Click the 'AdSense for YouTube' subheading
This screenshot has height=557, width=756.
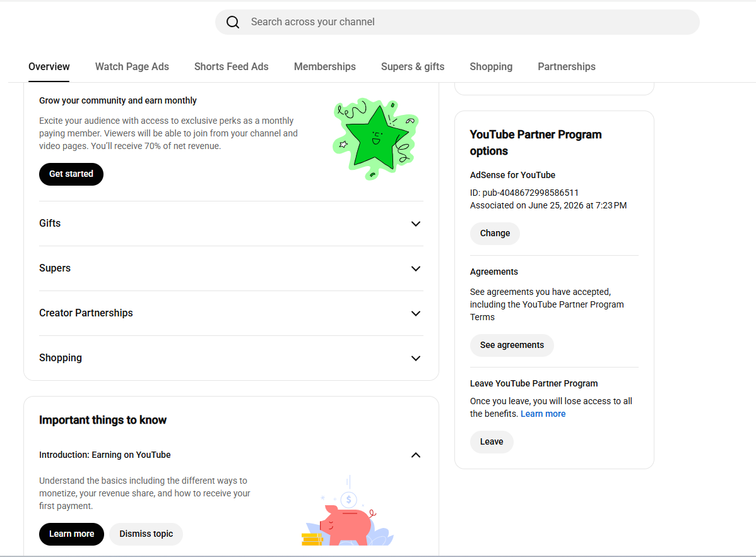pyautogui.click(x=512, y=175)
